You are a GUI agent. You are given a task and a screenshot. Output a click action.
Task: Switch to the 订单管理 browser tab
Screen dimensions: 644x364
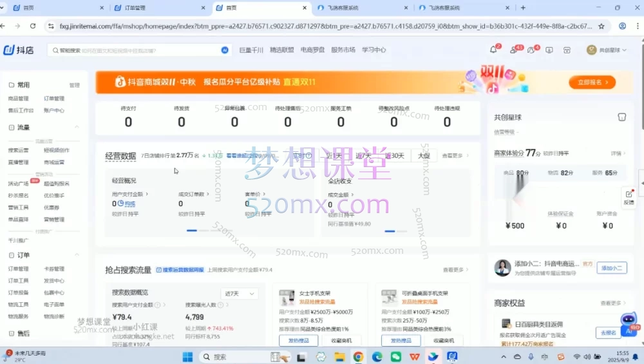(x=160, y=8)
